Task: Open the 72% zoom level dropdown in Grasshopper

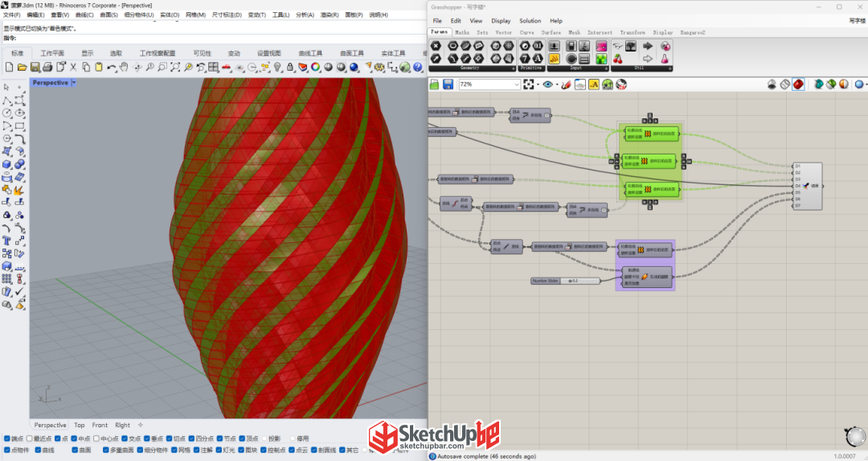Action: (x=517, y=84)
